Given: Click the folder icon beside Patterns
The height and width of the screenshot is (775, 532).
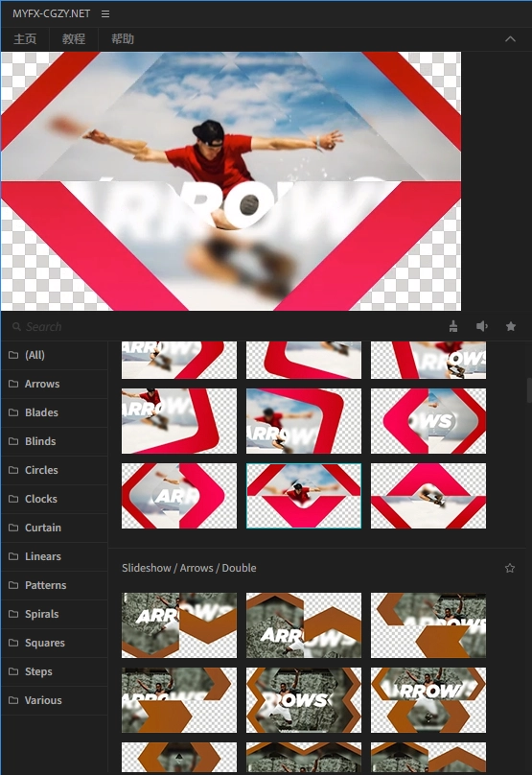Looking at the screenshot, I should (13, 585).
